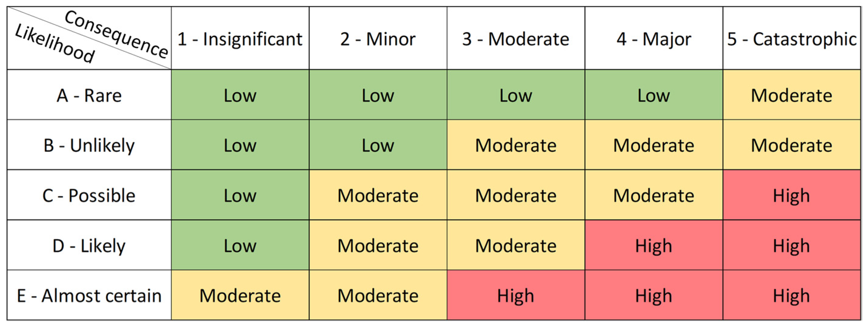Select the 'E - Almost certain' row label
The height and width of the screenshot is (327, 868).
[89, 296]
